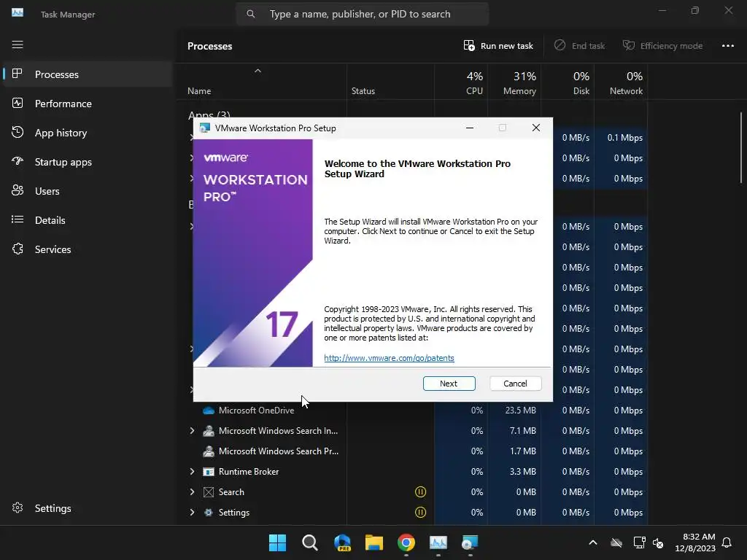
Task: Sort by the Disk column header
Action: (x=568, y=82)
